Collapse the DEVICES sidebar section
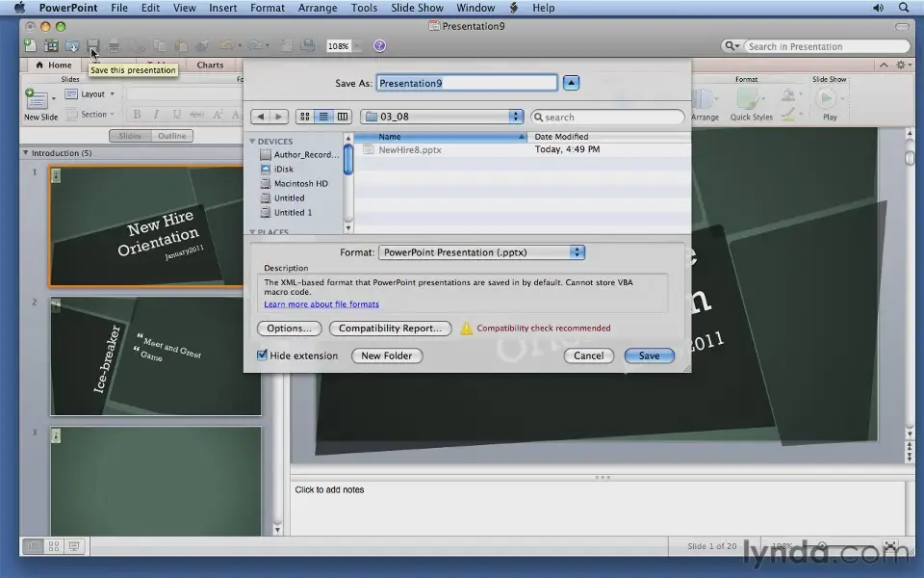924x578 pixels. pyautogui.click(x=252, y=142)
